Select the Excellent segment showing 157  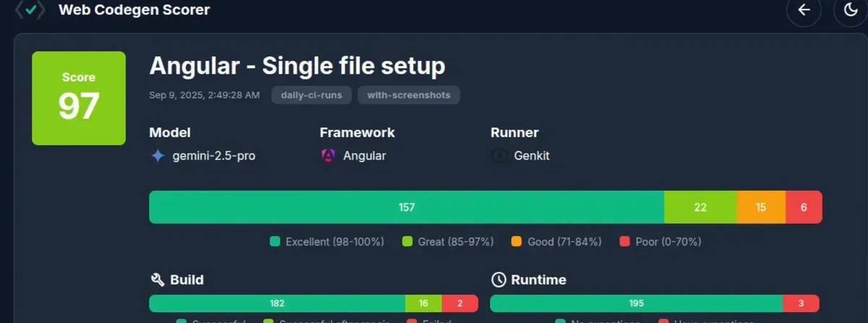pos(407,207)
